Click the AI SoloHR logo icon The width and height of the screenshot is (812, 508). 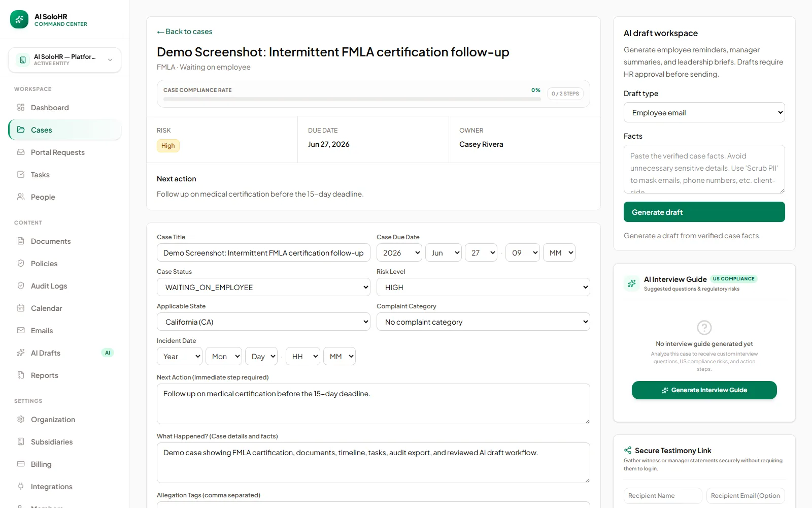19,19
